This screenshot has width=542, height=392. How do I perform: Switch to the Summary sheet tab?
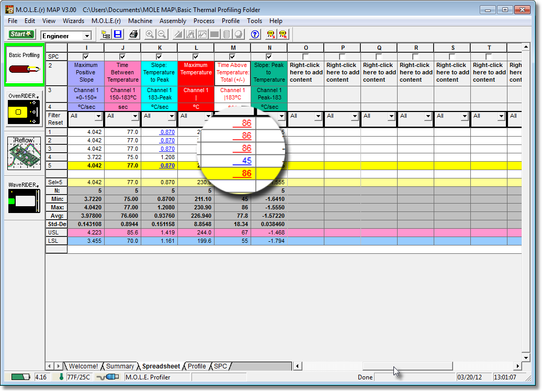tap(120, 366)
